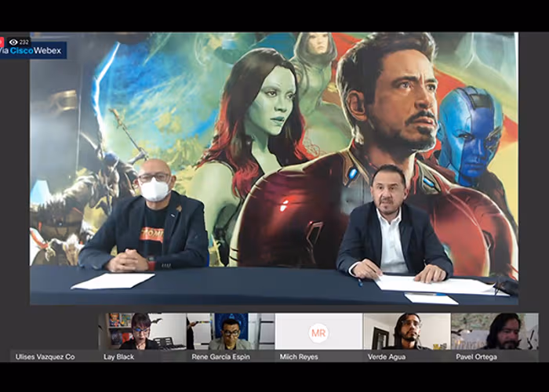Viewport: 549px width, 392px height.
Task: Click the name label Miich Reyes
Action: [299, 357]
